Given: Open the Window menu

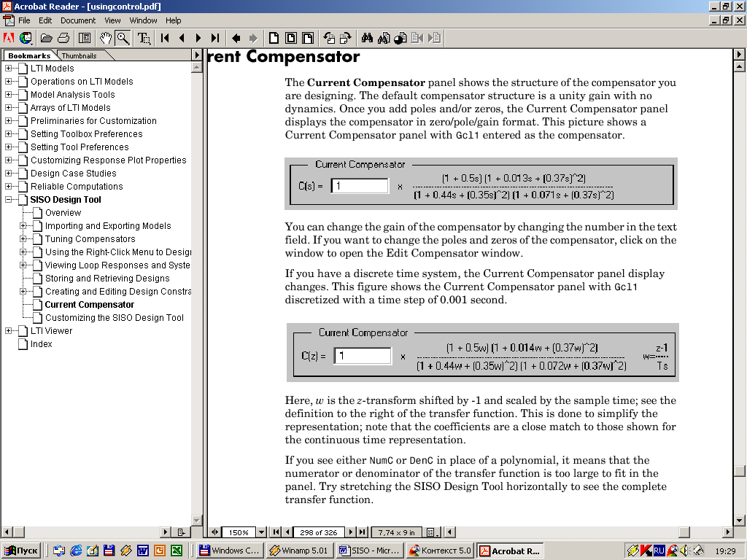Looking at the screenshot, I should (144, 20).
